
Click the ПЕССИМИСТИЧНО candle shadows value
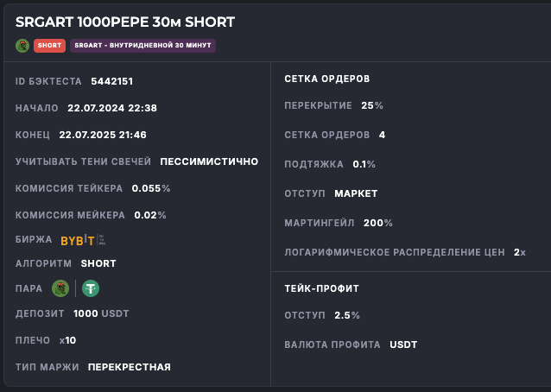pyautogui.click(x=209, y=161)
